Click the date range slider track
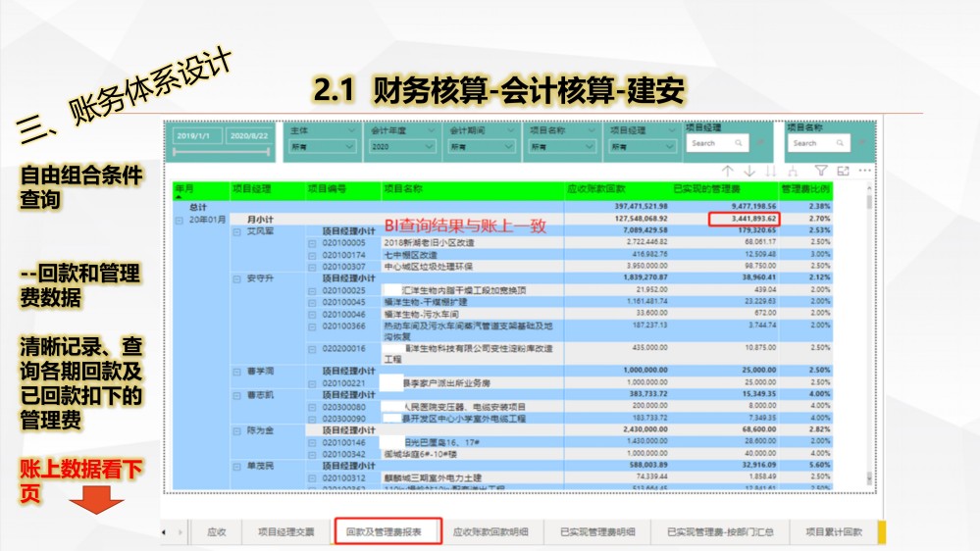This screenshot has height=551, width=980. 221,151
